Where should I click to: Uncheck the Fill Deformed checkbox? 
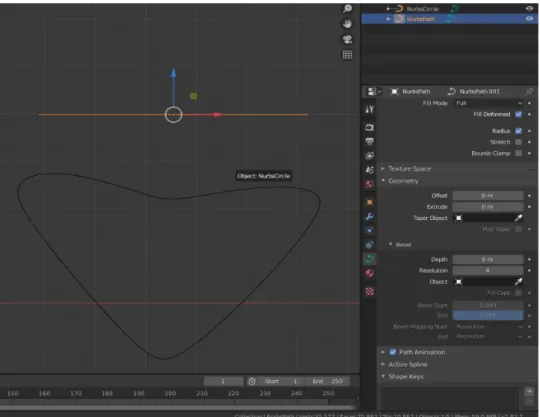pos(519,114)
